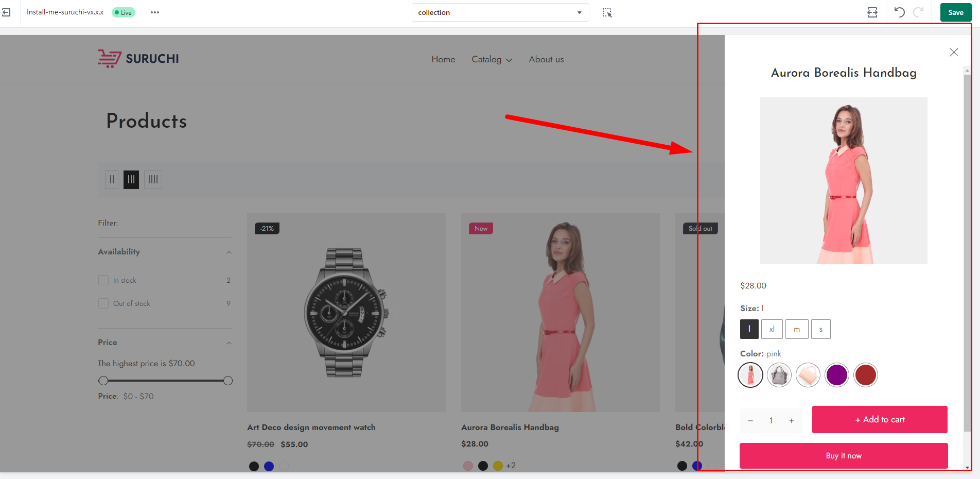This screenshot has width=980, height=479.
Task: Switch to two-column grid view
Action: click(112, 180)
